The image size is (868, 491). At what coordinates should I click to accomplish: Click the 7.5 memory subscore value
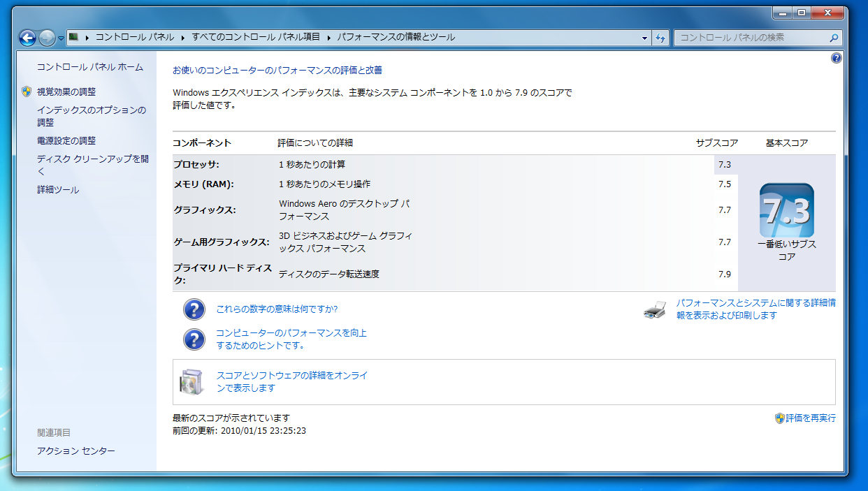click(724, 184)
